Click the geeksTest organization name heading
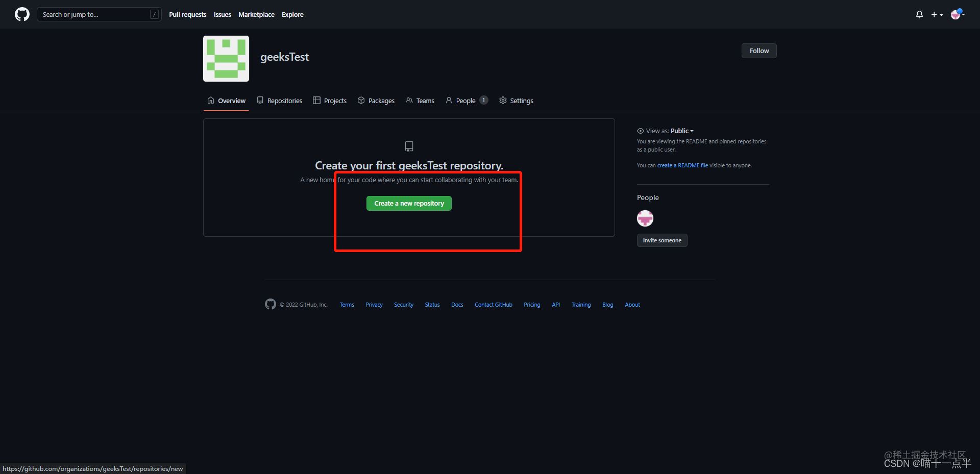Screen dimensions: 980x474 [284, 57]
